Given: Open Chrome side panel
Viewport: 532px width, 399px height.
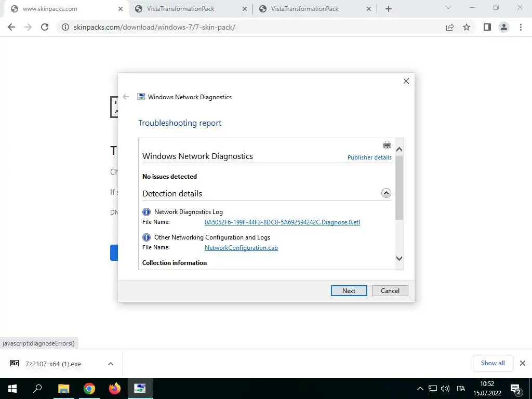Looking at the screenshot, I should pos(487,27).
